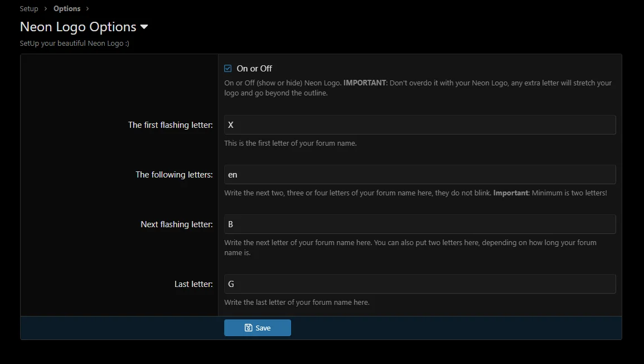Open Options in the breadcrumb trail

coord(67,9)
